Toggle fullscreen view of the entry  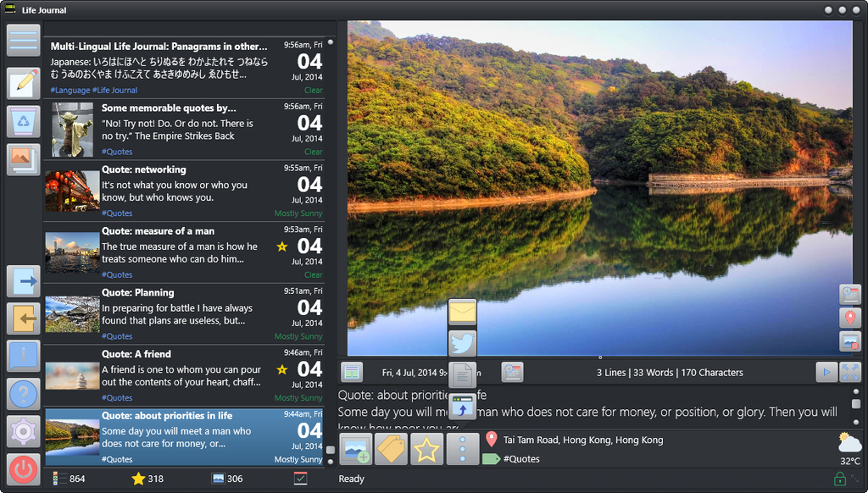[850, 372]
